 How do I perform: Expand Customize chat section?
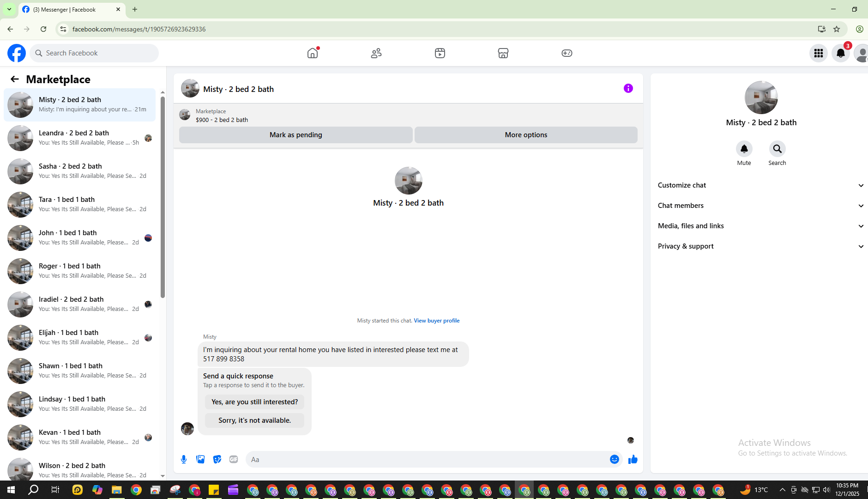761,185
